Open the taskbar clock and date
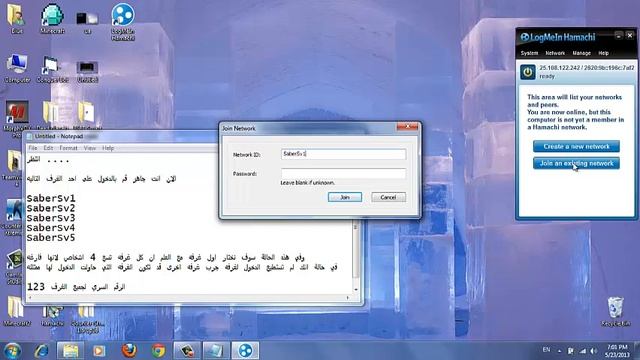The width and height of the screenshot is (640, 360). click(618, 351)
